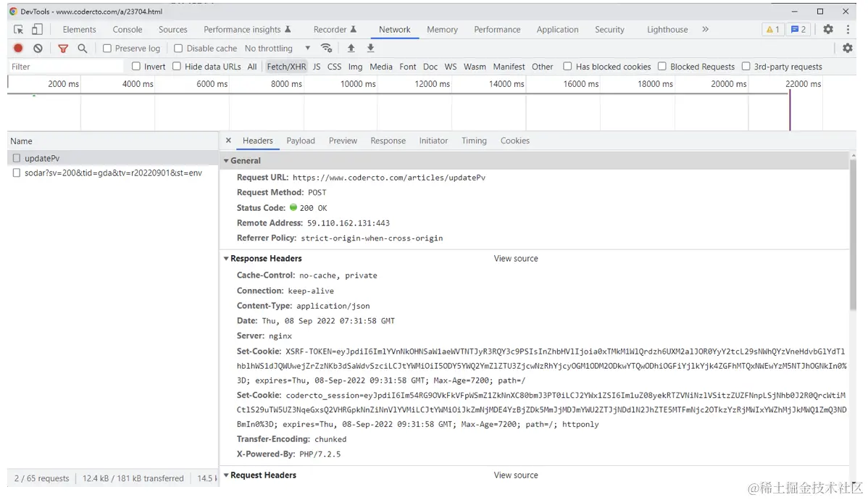
Task: Stop recording network log with red button
Action: (x=18, y=48)
